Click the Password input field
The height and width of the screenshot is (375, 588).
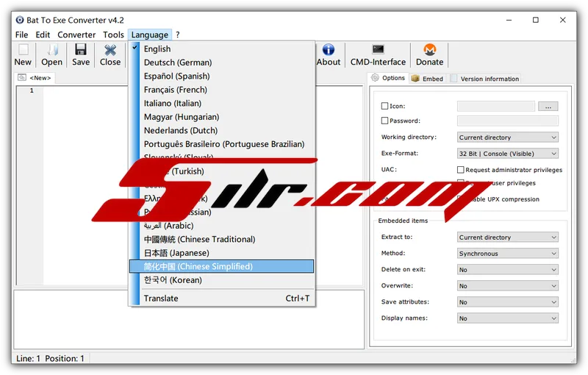507,121
